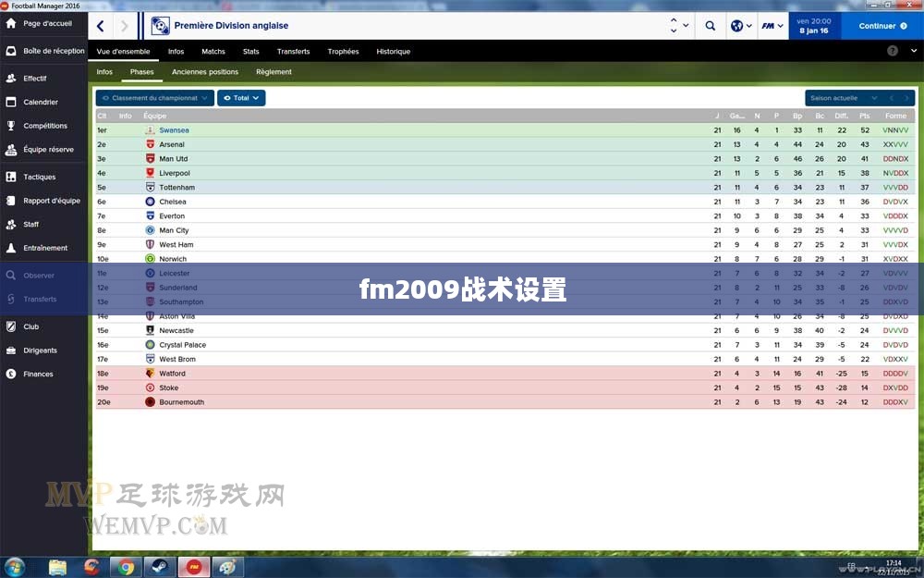
Task: Open the search magnifier
Action: (710, 26)
